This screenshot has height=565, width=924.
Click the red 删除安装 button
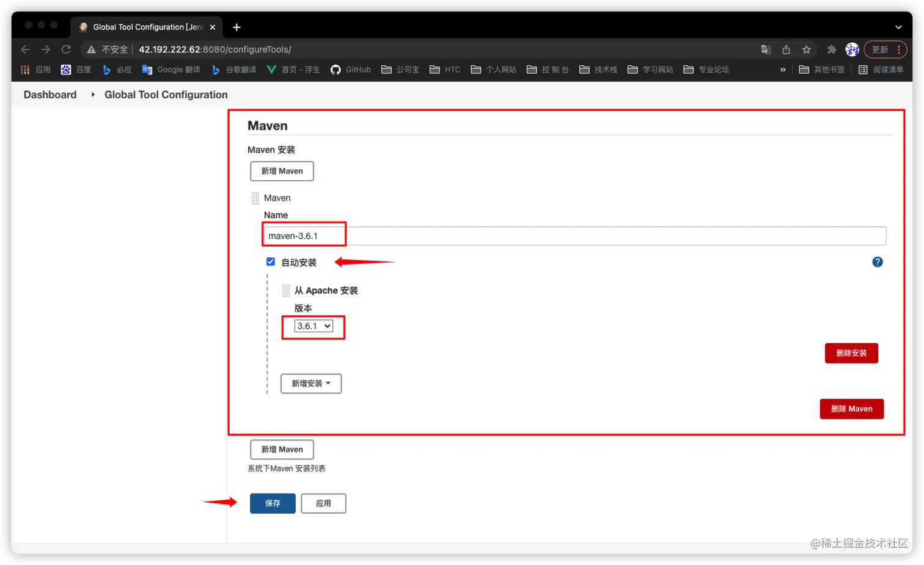851,353
